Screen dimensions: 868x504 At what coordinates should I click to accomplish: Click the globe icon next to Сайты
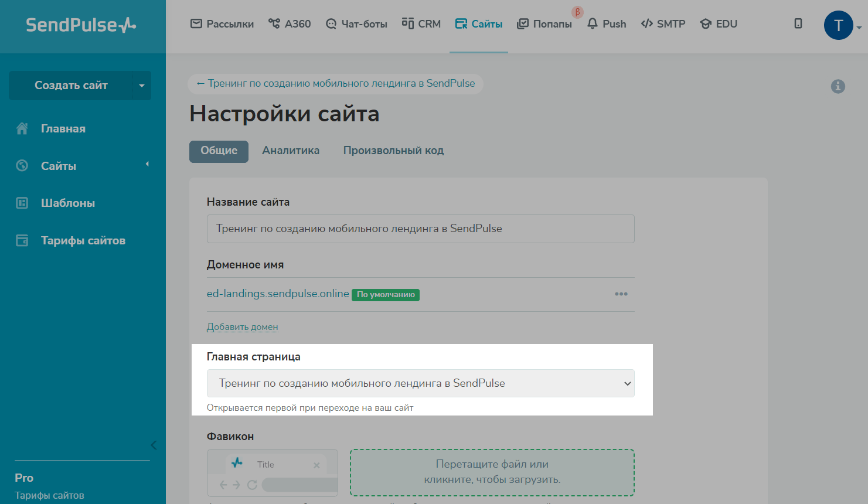point(22,166)
